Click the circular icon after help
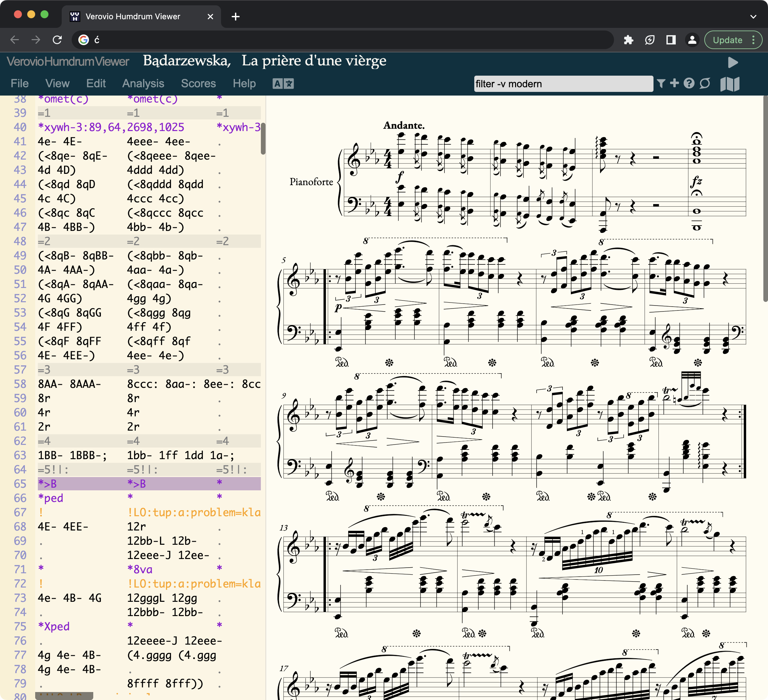Screen dimensions: 768x700 [705, 83]
